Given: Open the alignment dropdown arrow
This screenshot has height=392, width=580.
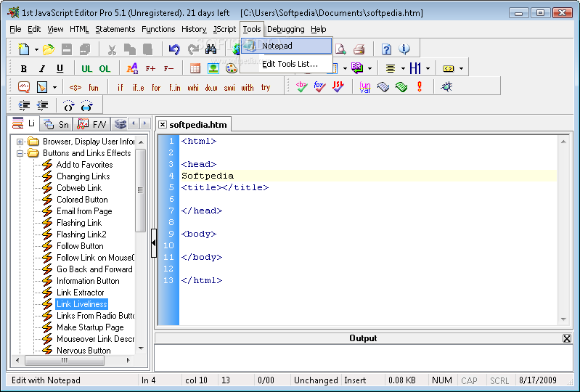Looking at the screenshot, I should coord(403,68).
